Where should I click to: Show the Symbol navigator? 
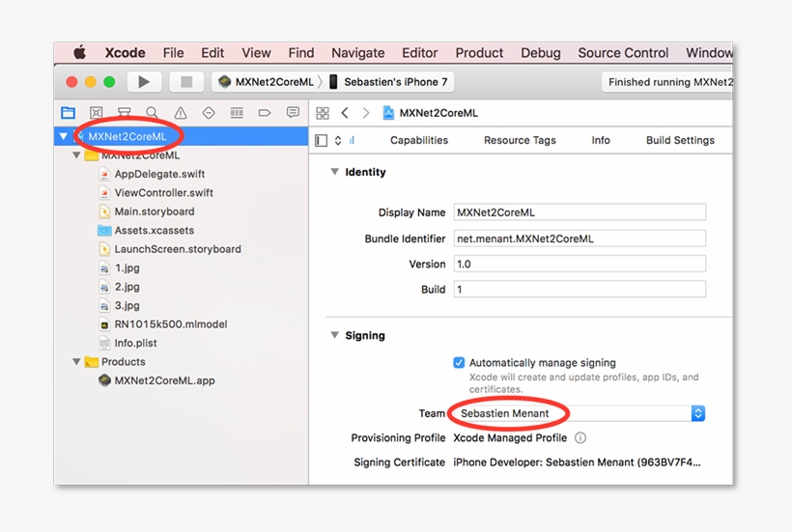[96, 113]
